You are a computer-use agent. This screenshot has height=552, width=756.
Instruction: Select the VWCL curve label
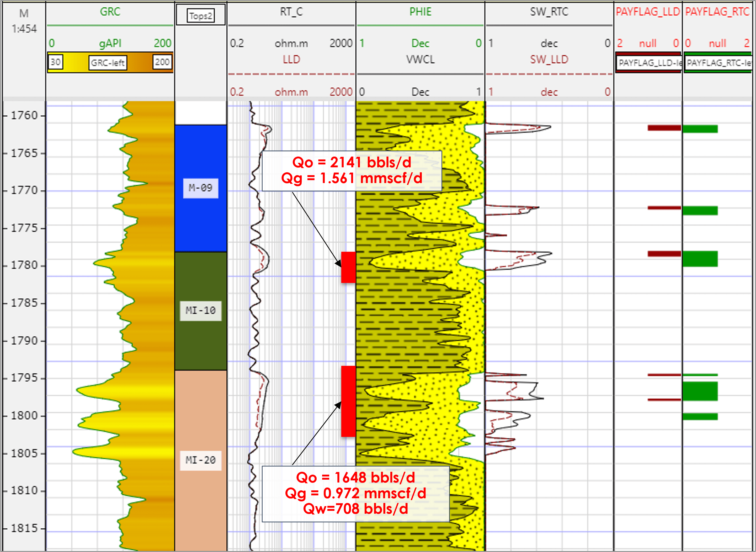[x=420, y=60]
